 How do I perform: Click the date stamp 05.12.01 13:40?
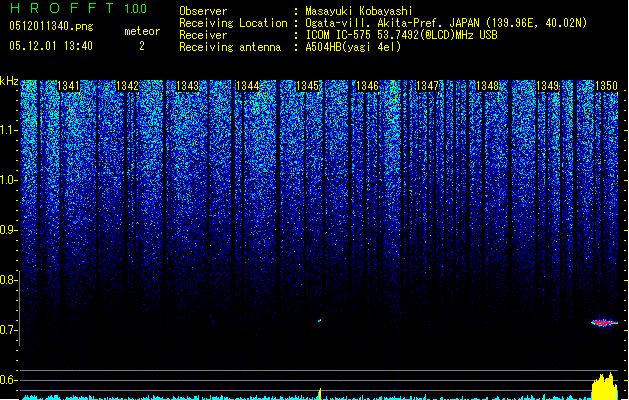point(51,46)
